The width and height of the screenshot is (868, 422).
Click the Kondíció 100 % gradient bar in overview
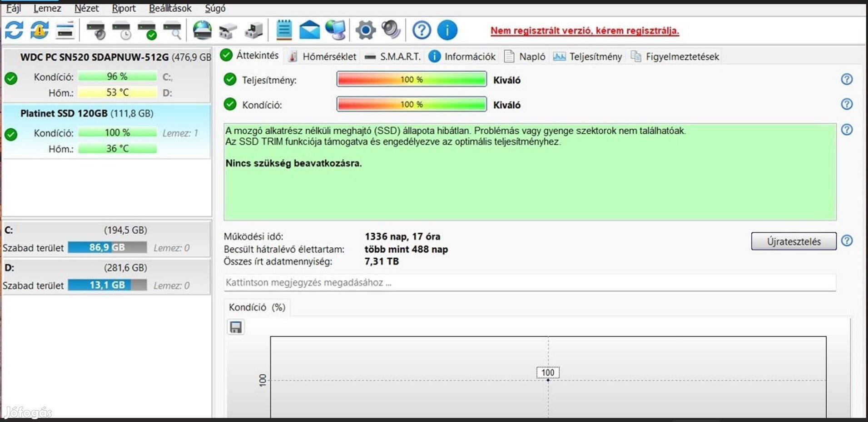point(412,104)
